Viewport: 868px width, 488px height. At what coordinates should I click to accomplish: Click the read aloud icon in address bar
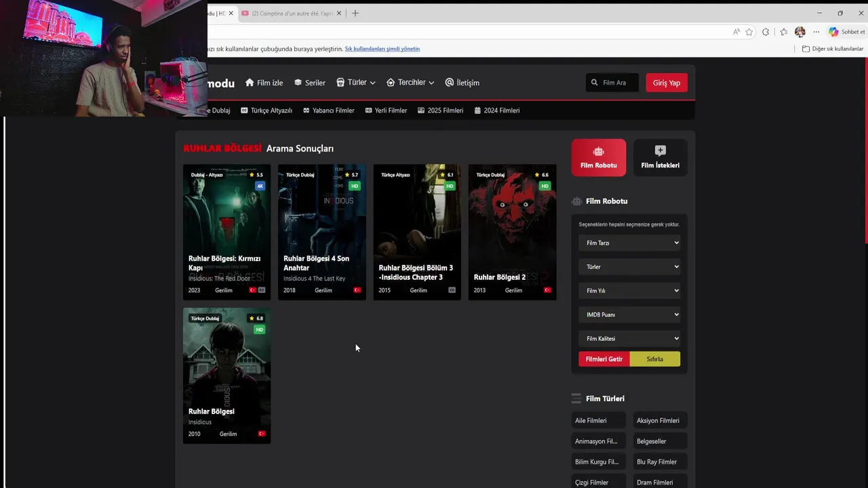[736, 32]
